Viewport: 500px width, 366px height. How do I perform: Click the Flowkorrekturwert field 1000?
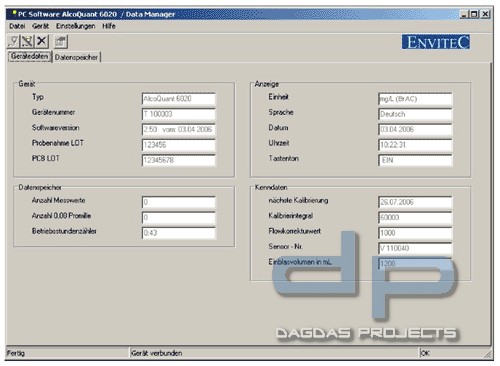(415, 233)
